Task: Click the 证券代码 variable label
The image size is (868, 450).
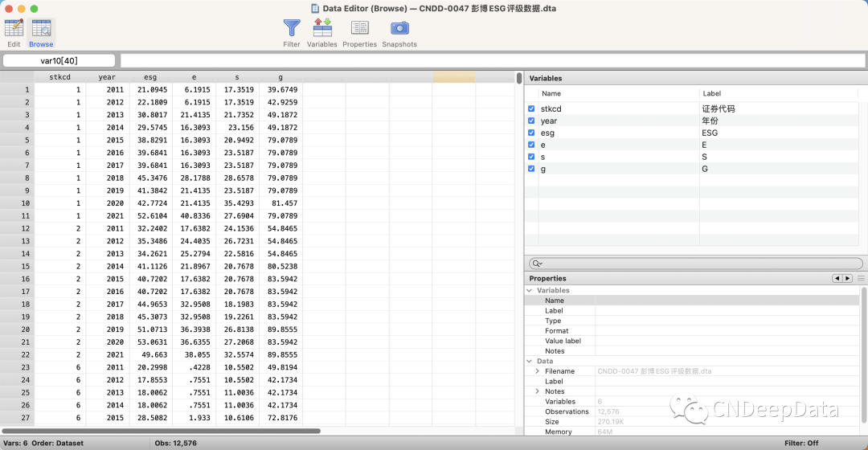Action: [x=718, y=108]
